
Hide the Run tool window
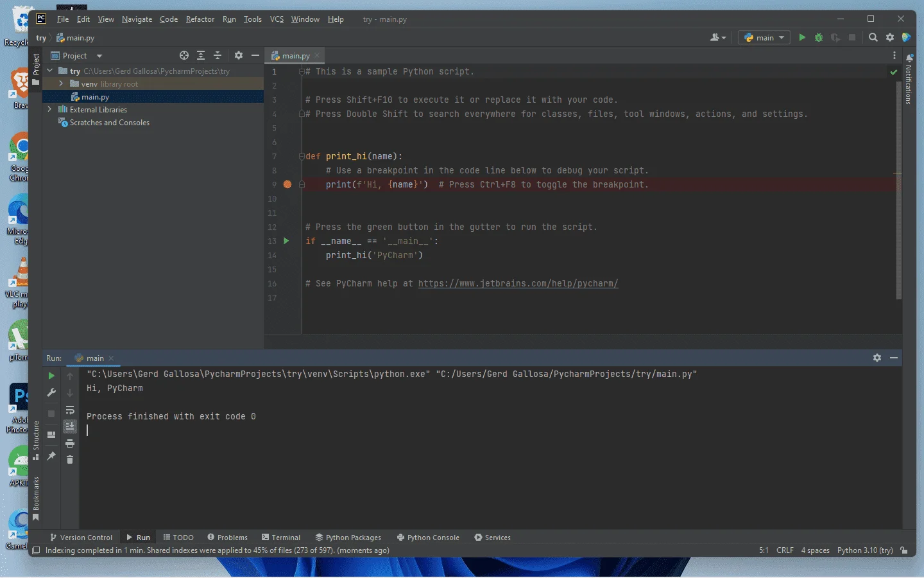(x=894, y=358)
